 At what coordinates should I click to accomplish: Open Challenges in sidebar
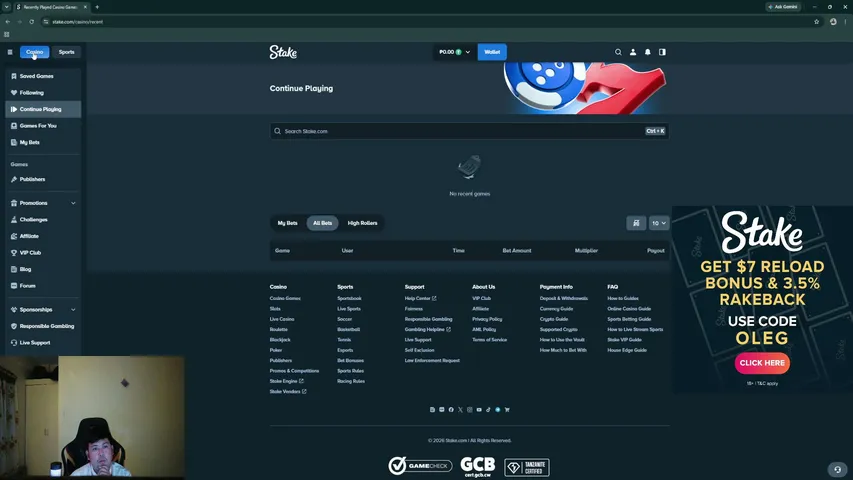pos(43,220)
